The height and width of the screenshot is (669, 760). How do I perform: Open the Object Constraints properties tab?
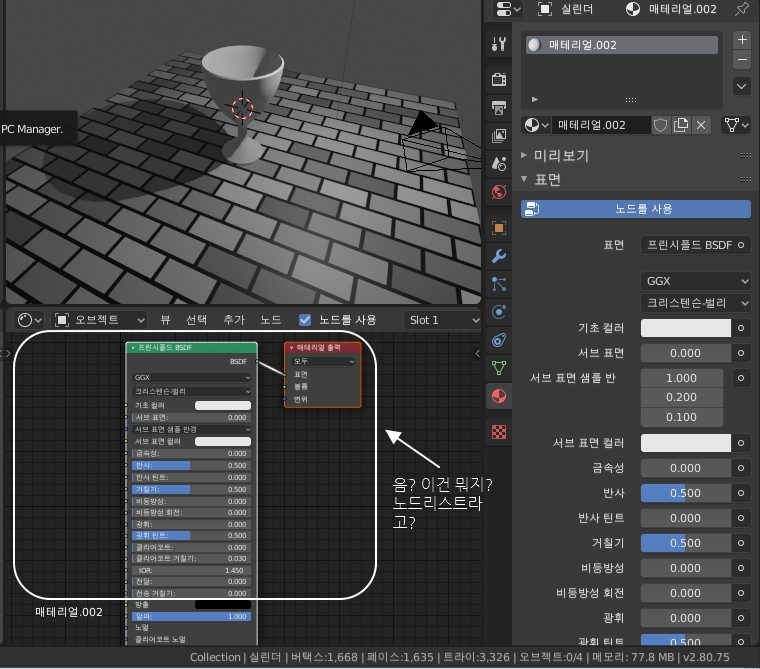pos(499,340)
